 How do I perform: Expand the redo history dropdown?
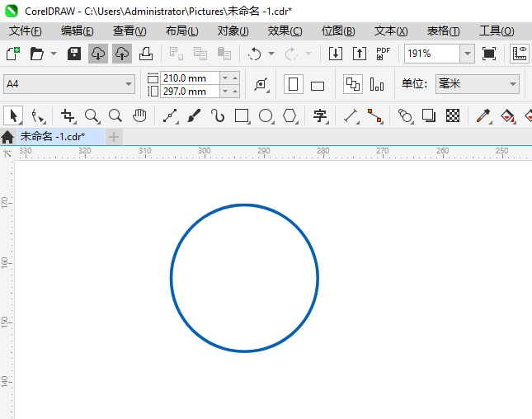tap(308, 54)
